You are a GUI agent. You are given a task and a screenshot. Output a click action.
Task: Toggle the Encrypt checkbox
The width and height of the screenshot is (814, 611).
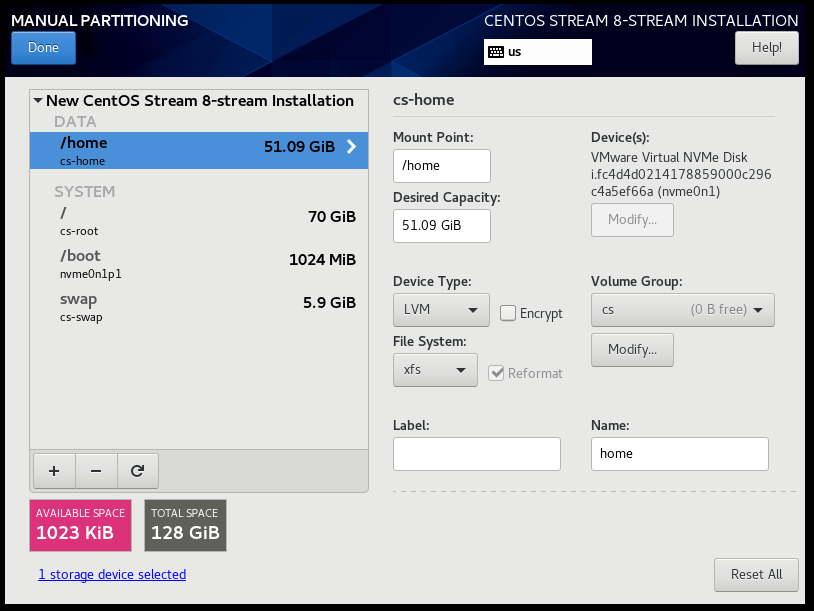[508, 313]
